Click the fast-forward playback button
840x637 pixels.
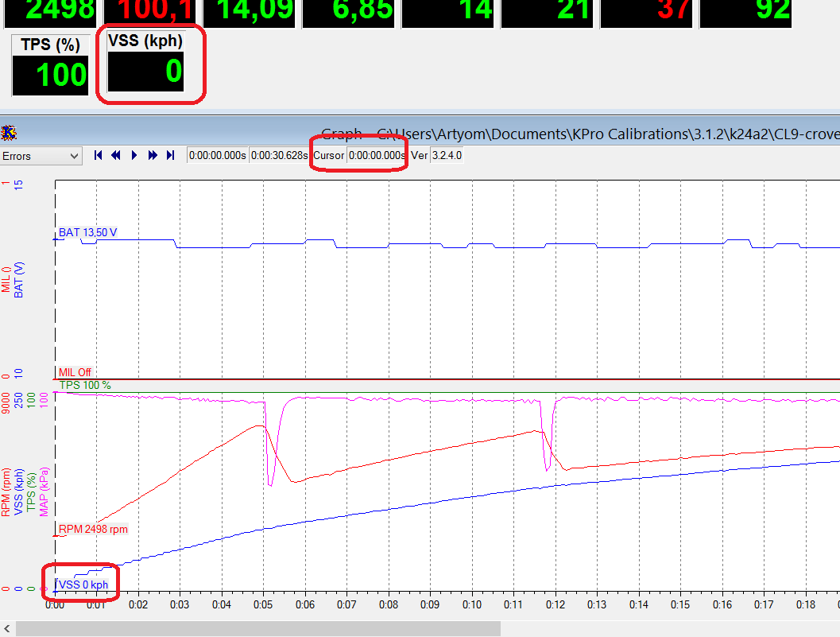point(152,156)
